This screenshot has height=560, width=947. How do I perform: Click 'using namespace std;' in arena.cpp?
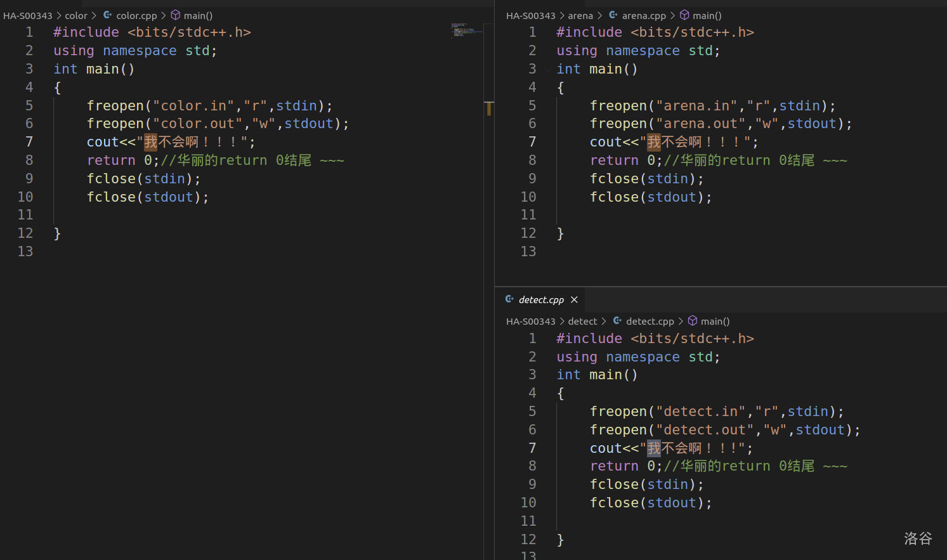tap(638, 51)
